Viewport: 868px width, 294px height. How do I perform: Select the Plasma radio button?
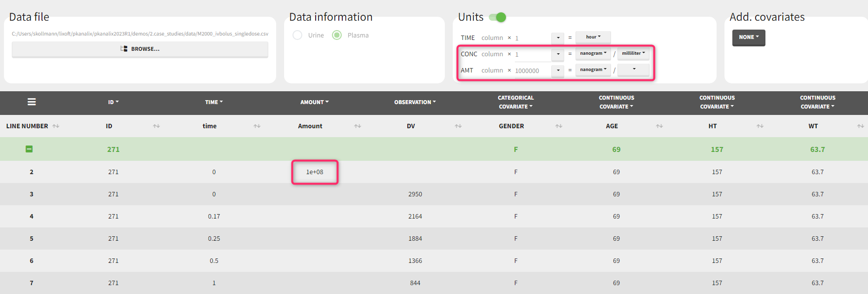337,35
